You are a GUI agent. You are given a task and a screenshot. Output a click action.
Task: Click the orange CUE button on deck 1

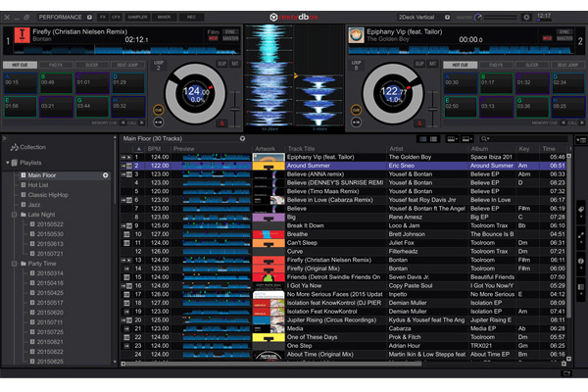(158, 110)
